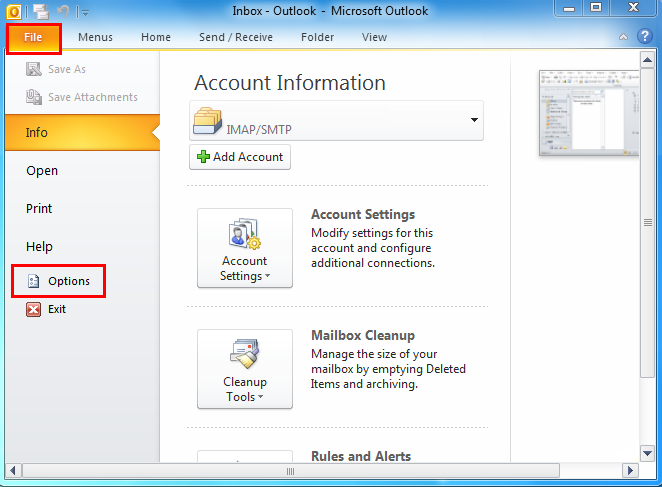The height and width of the screenshot is (487, 662).
Task: Open the File tab
Action: point(33,38)
